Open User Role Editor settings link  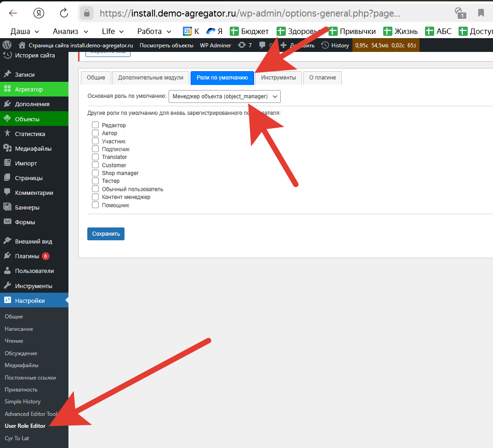pyautogui.click(x=25, y=426)
